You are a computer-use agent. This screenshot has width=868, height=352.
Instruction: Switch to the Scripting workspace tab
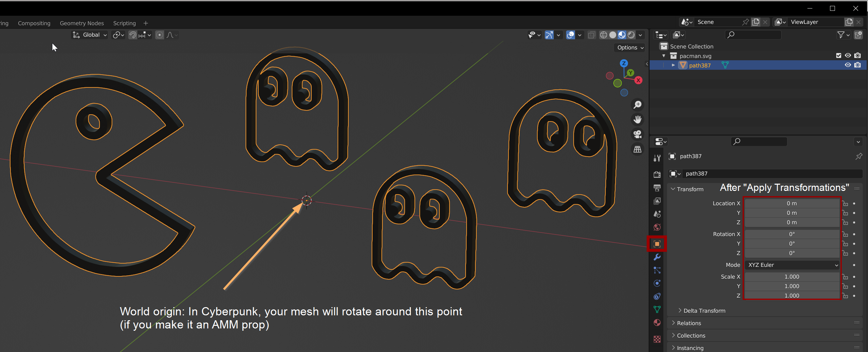click(x=124, y=23)
